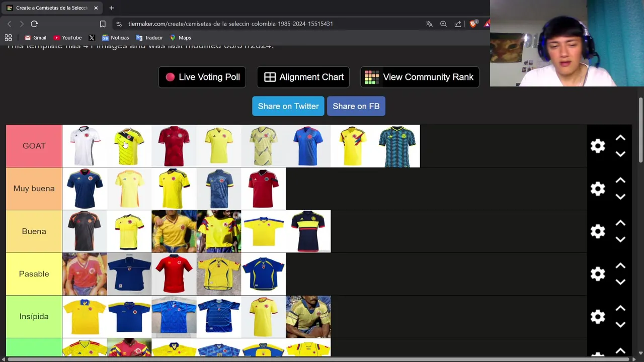Click the address bar URL field
Viewport: 644px width, 362px height.
coord(230,24)
